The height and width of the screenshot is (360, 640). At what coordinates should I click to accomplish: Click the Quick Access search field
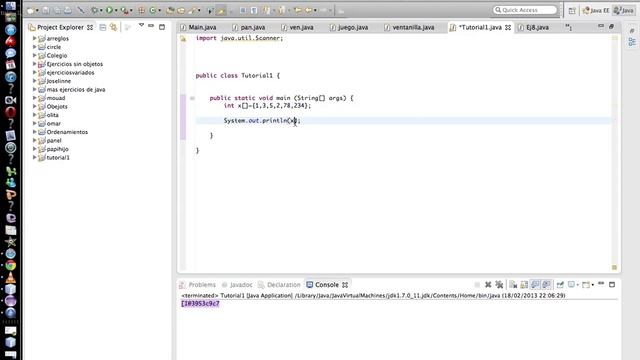tap(525, 10)
